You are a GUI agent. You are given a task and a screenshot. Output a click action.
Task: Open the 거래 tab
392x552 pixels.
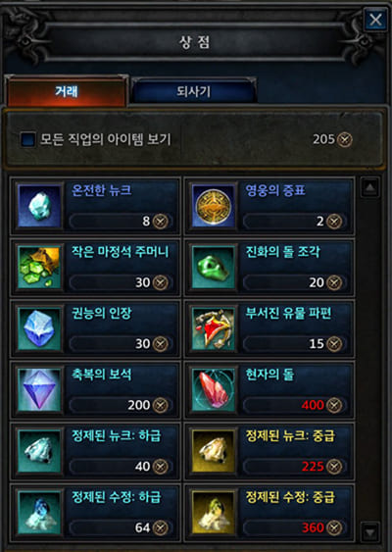[x=67, y=91]
